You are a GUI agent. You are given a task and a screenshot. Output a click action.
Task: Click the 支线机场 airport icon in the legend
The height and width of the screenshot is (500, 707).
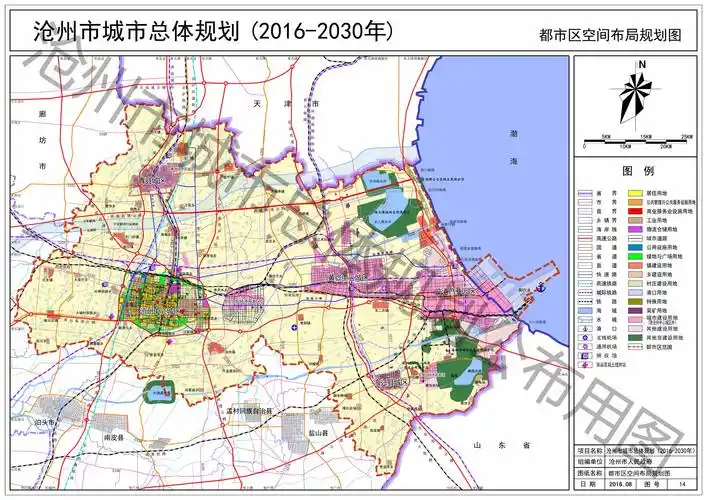pyautogui.click(x=585, y=338)
